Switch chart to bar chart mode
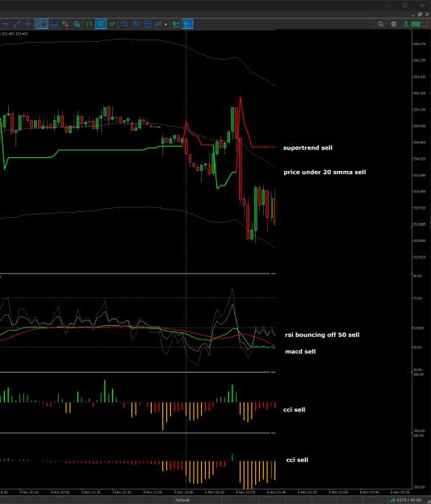This screenshot has width=431, height=504. tap(89, 23)
